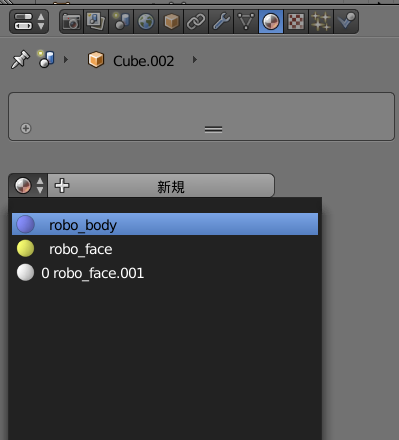Open the browse material dropdown button
Image resolution: width=399 pixels, height=440 pixels.
[x=28, y=186]
